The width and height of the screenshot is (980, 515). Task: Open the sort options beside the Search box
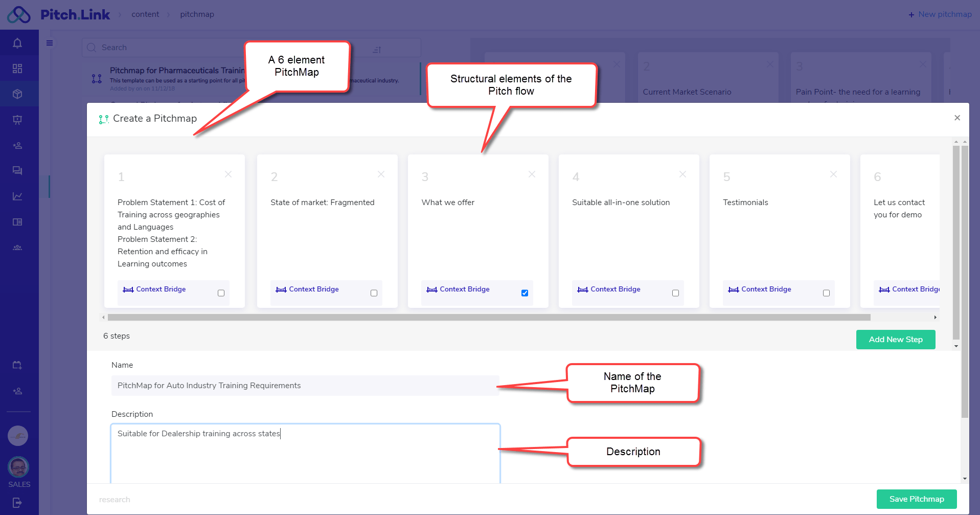[x=377, y=50]
